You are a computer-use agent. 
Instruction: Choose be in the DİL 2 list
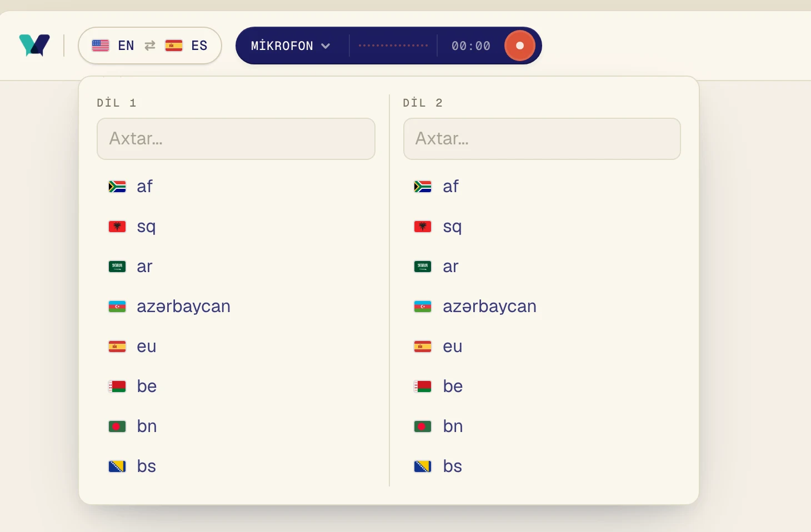542,387
